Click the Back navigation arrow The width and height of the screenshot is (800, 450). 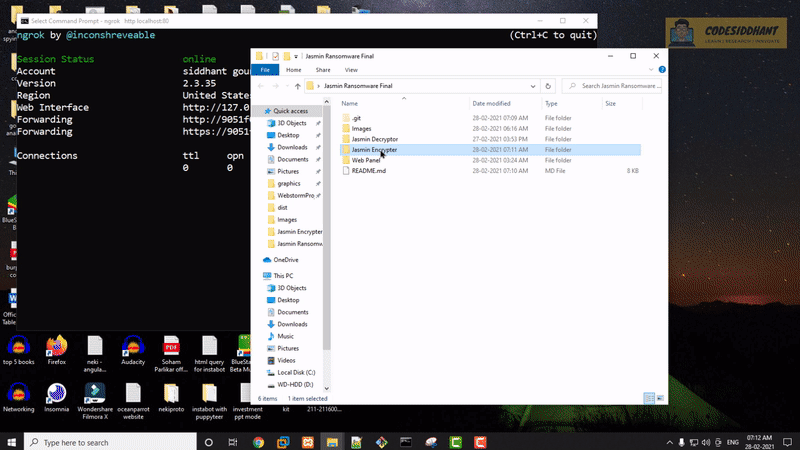pos(261,86)
